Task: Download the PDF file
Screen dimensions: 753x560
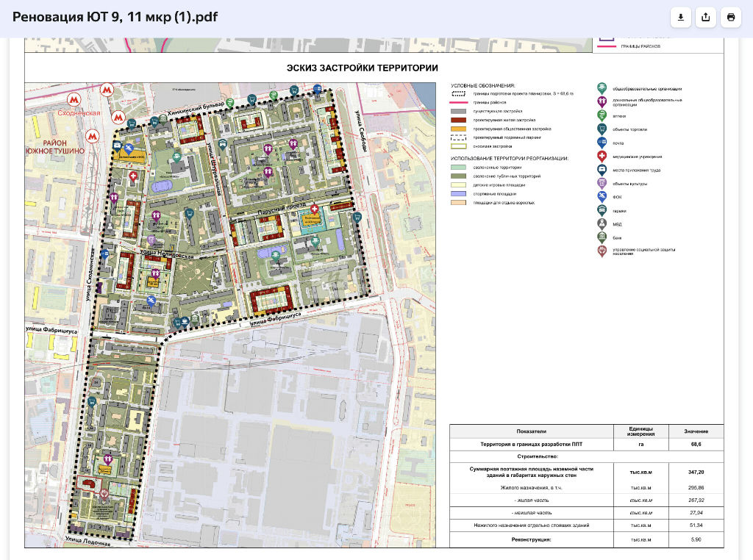Action: pos(681,18)
